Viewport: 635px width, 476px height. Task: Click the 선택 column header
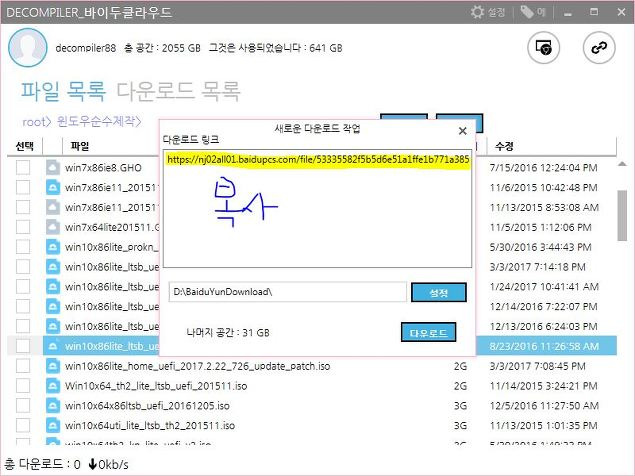tap(24, 146)
